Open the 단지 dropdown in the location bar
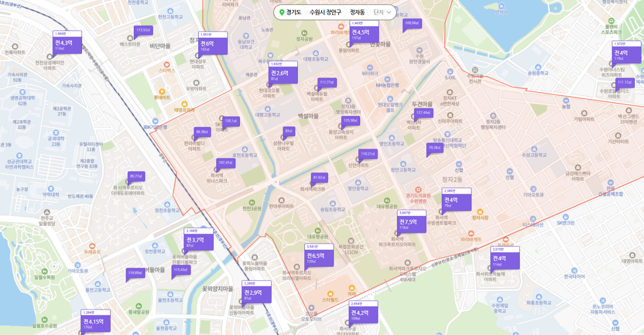This screenshot has height=335, width=644. pos(382,12)
